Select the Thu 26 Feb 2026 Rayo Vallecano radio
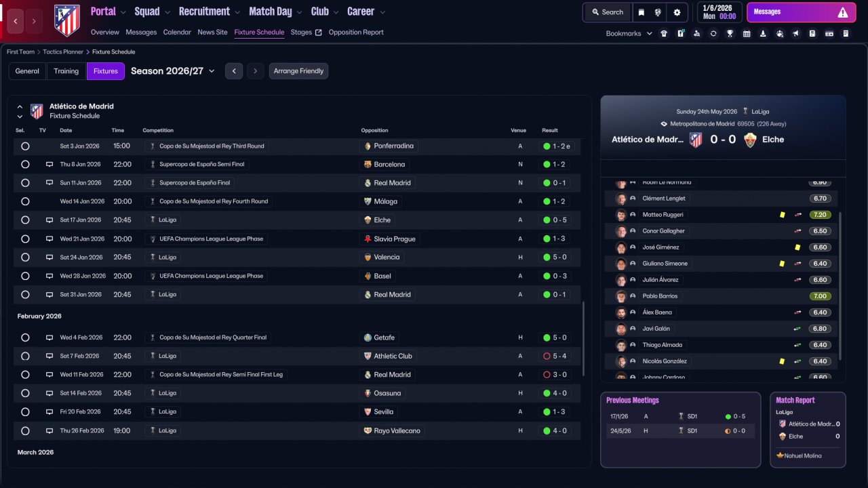 point(25,430)
